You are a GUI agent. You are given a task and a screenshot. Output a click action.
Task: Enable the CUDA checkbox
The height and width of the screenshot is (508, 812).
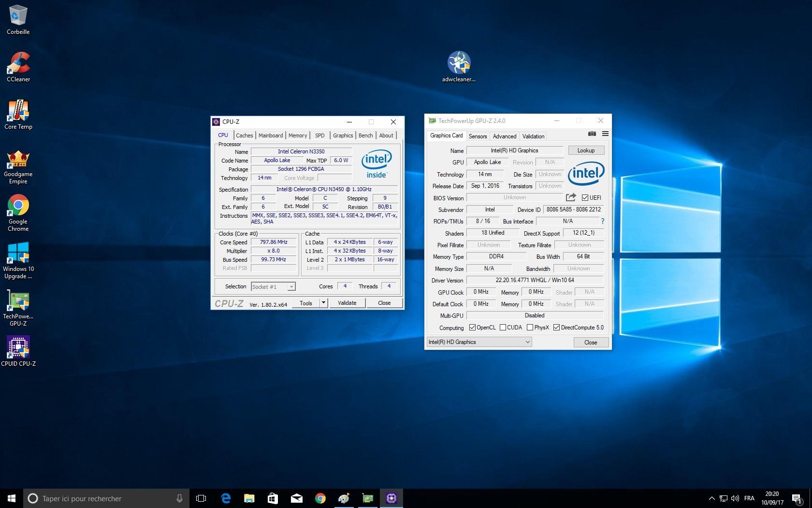503,328
